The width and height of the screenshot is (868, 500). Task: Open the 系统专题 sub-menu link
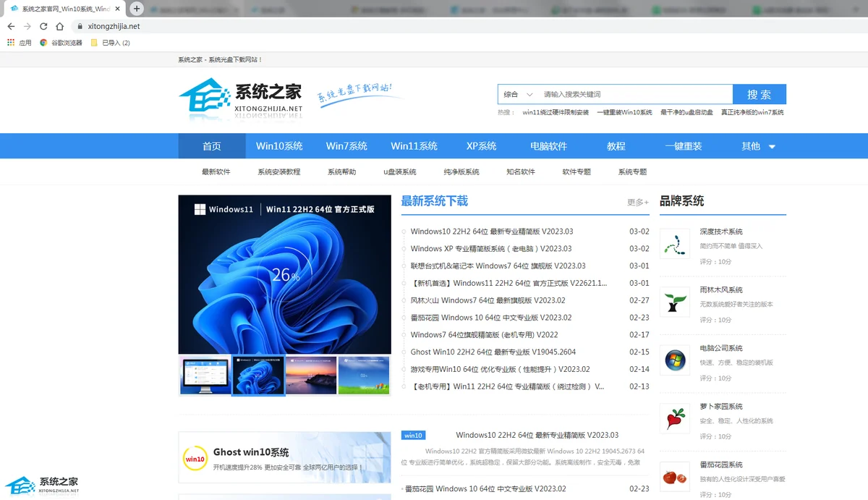[x=632, y=172]
